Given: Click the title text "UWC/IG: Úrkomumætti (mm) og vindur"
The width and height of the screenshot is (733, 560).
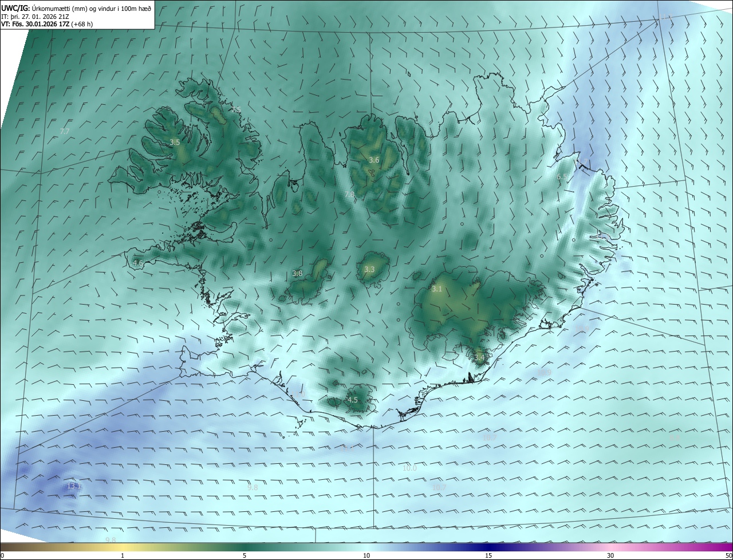Looking at the screenshot, I should (x=76, y=8).
